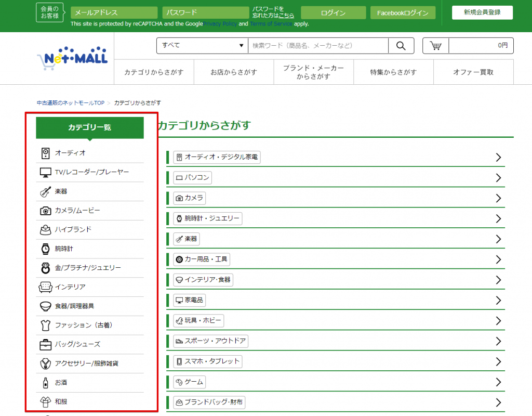
Task: Click the ログイン button
Action: tap(334, 13)
